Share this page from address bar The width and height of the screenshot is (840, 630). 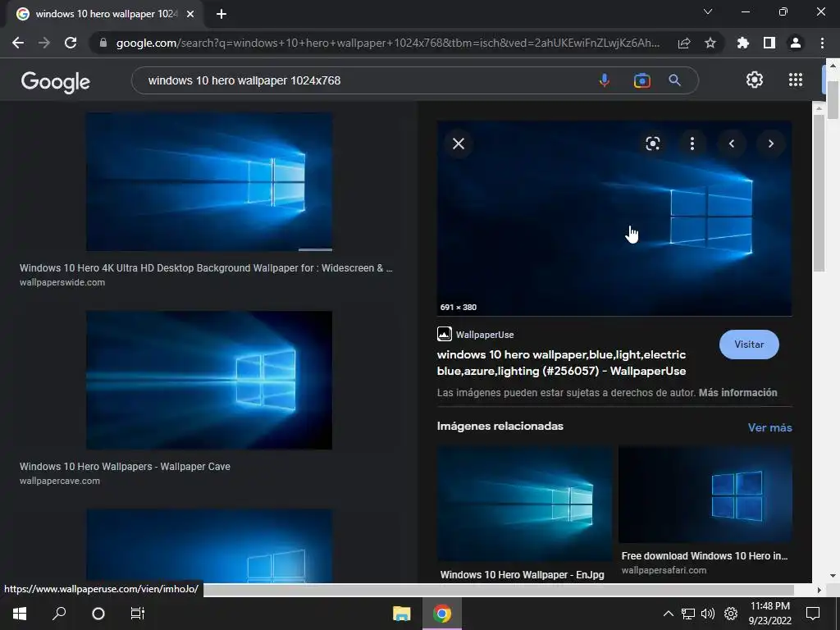[x=684, y=43]
